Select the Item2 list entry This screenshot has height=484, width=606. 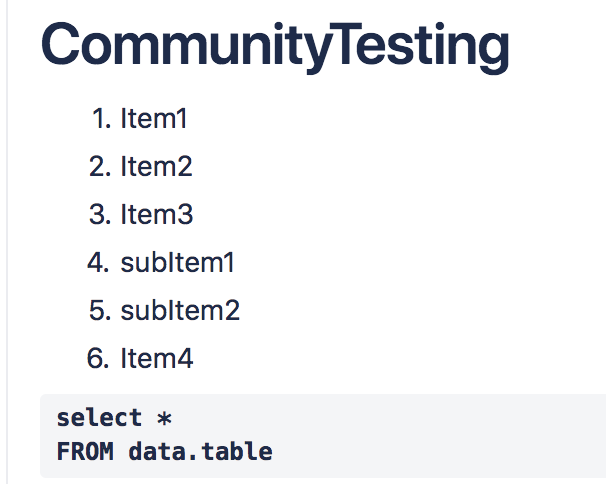(x=156, y=167)
